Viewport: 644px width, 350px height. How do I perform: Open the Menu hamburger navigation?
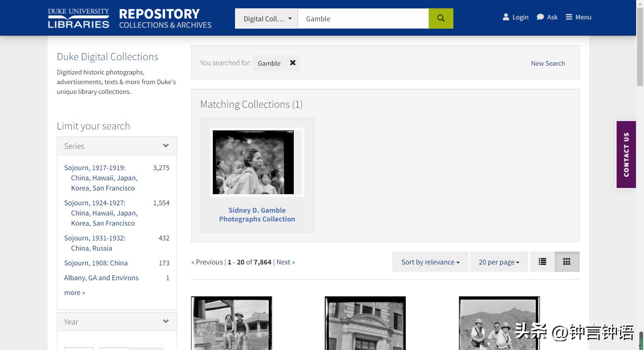point(578,17)
